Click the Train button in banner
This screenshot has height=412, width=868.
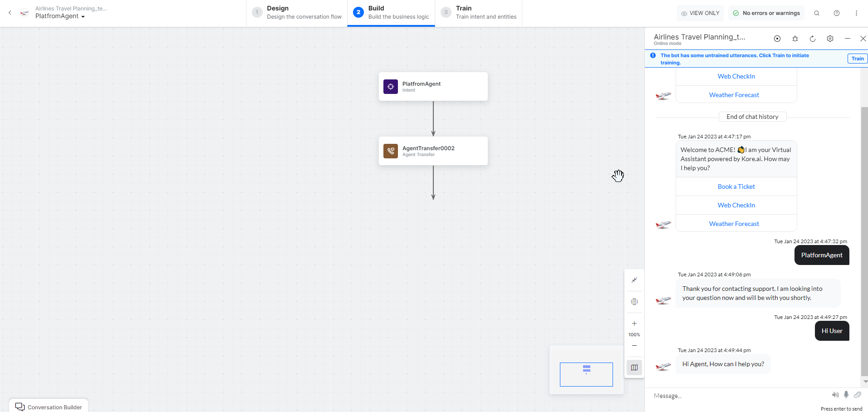pos(857,59)
